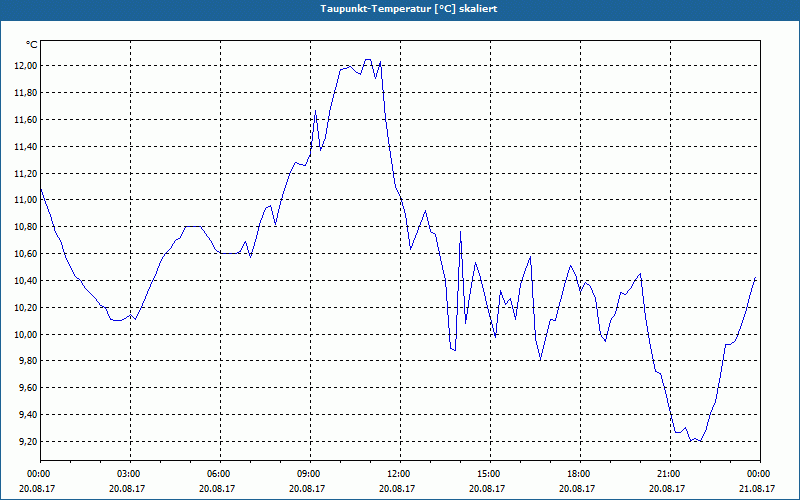
Task: Select the 9,80 y-axis label
Action: [29, 361]
